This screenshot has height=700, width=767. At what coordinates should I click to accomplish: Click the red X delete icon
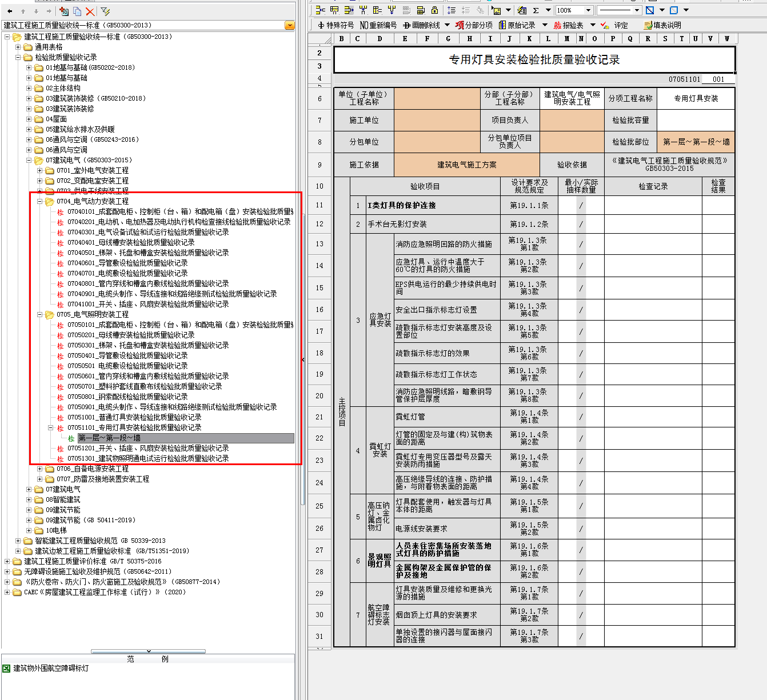[90, 11]
